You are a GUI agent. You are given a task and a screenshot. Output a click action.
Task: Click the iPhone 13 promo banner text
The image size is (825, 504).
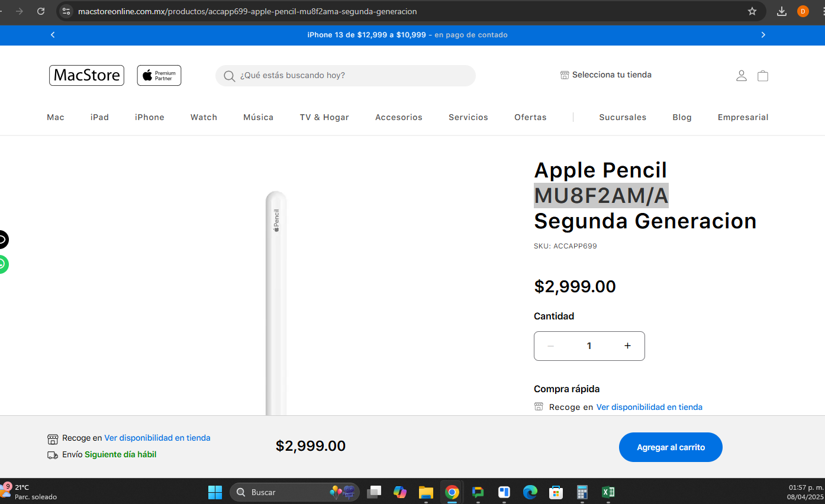[407, 35]
